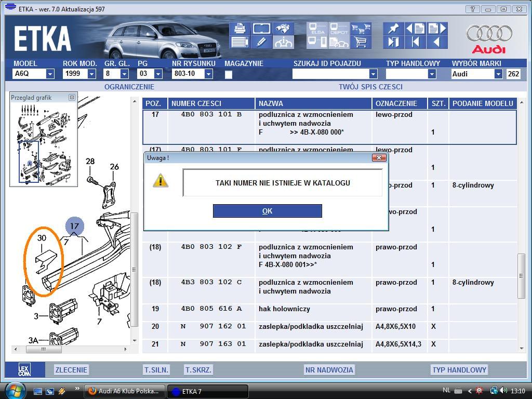Viewport: 532px width, 399px height.
Task: Open the TYP HANDLOWY dropdown
Action: point(432,74)
